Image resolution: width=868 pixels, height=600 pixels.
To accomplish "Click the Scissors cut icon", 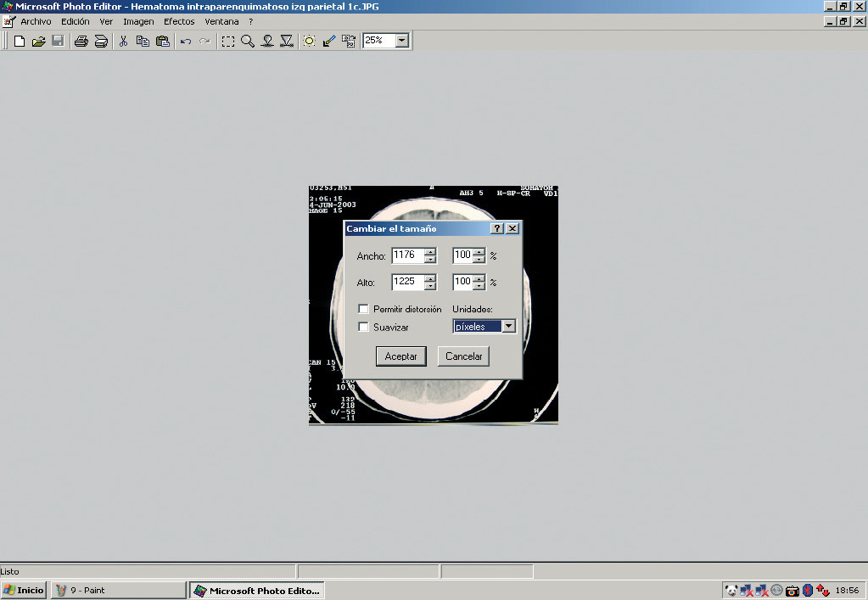I will pos(123,41).
